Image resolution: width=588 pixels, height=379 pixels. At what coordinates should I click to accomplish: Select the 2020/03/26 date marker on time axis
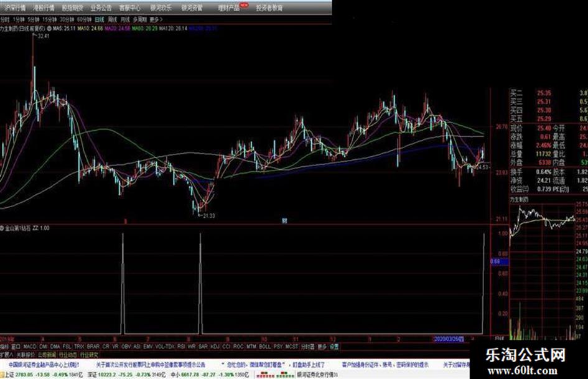(x=449, y=339)
